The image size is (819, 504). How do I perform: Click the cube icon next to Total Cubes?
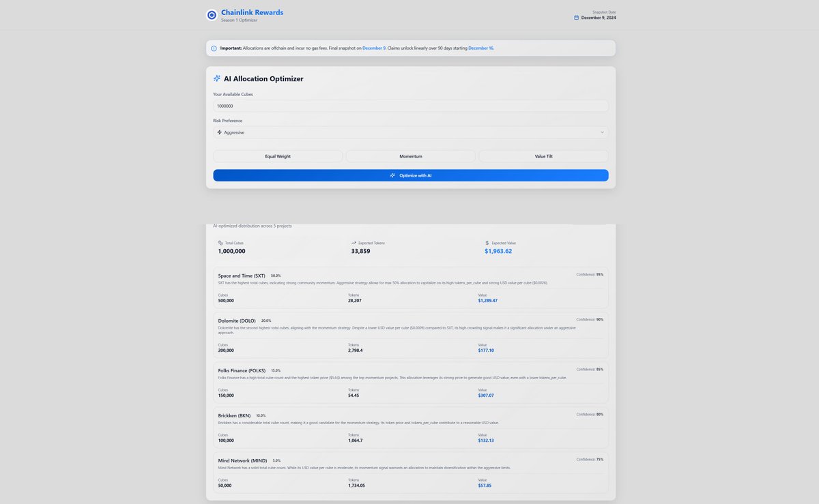point(220,243)
